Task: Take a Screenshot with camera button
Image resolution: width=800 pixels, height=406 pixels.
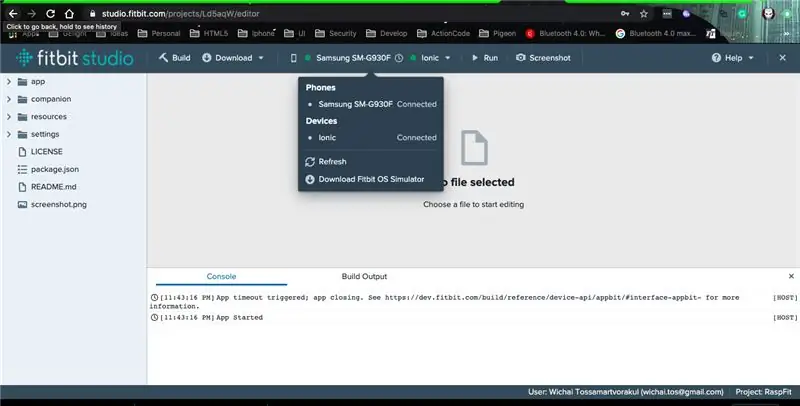Action: (x=543, y=58)
